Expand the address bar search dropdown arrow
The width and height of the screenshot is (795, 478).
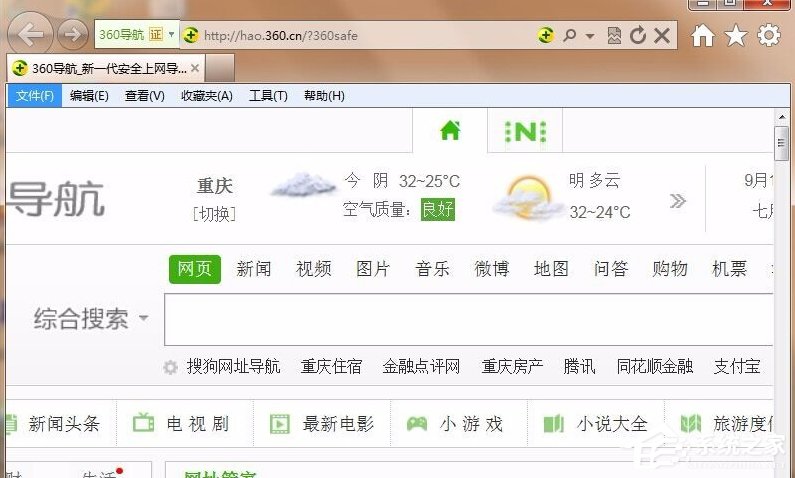(590, 36)
